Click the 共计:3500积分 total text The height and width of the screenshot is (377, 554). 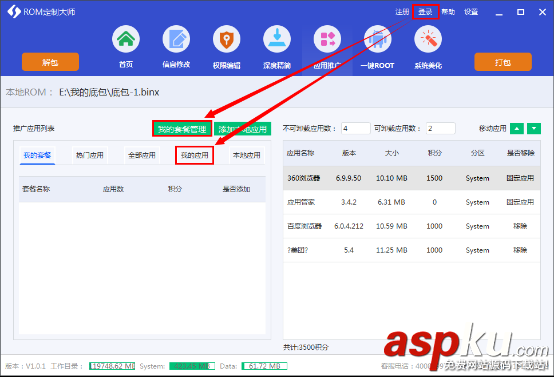tap(306, 347)
